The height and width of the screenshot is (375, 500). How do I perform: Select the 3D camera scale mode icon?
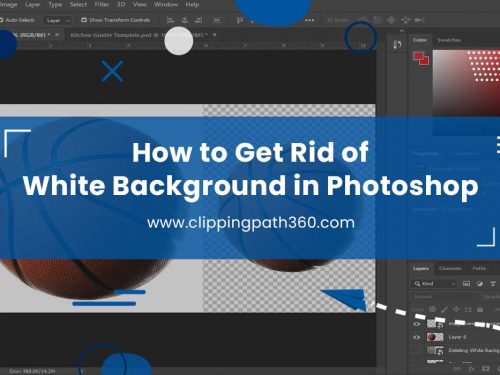pos(419,20)
